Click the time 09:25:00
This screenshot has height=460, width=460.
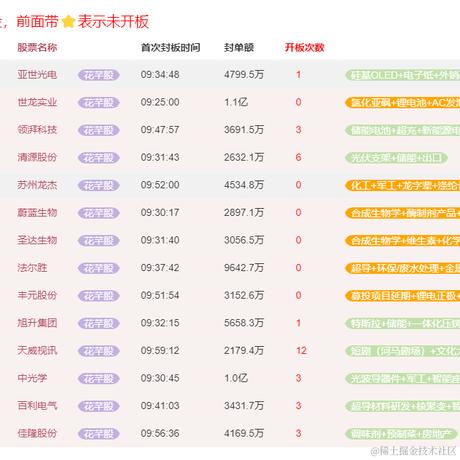[x=160, y=102]
